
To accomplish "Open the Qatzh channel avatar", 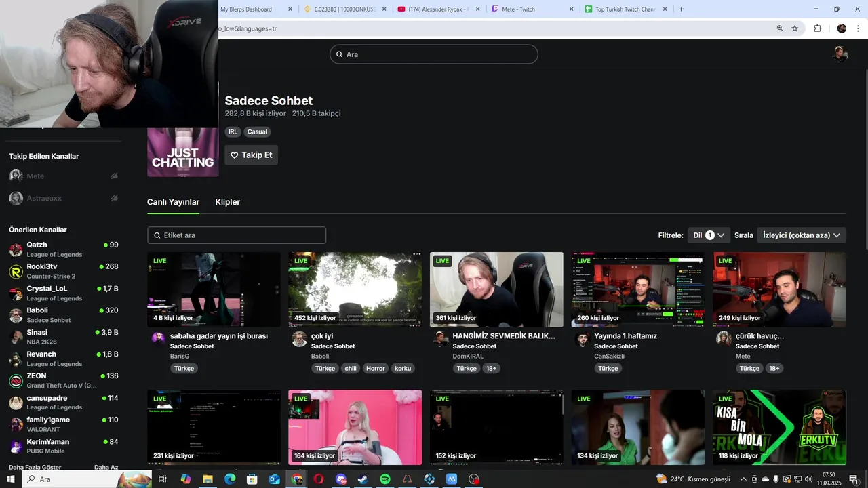I will 16,249.
